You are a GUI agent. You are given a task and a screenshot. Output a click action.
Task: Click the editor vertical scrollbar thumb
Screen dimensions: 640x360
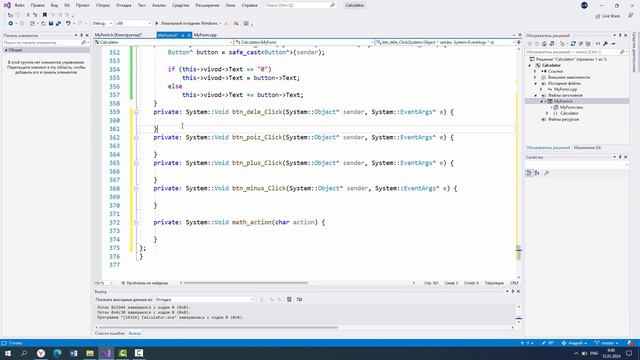tap(518, 252)
